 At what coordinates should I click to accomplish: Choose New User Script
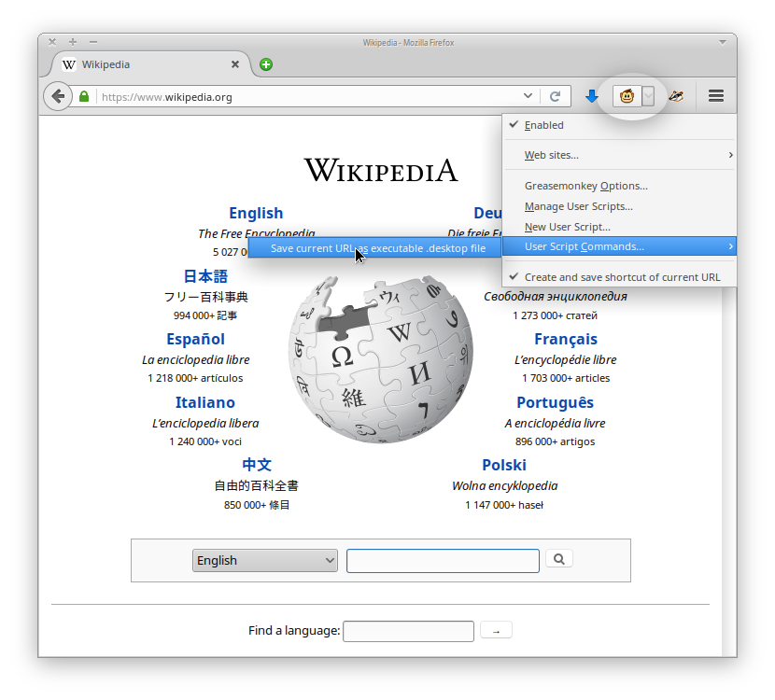[619, 227]
